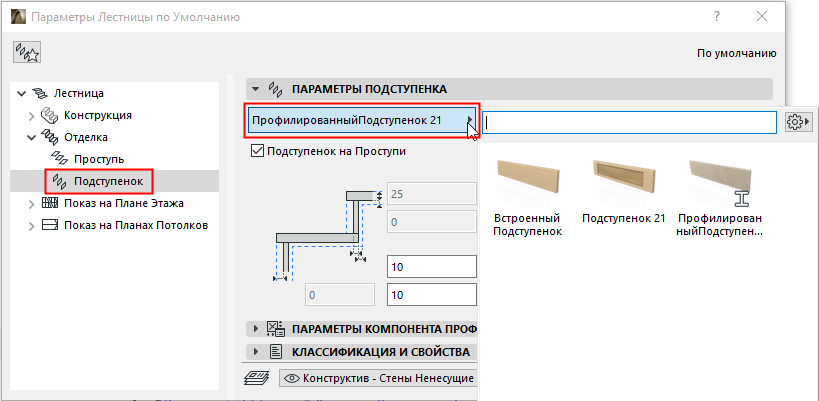The image size is (819, 401).
Task: Expand ПАРАМЕТРЫ КОМПОНЕНТА ПРОФ panel
Action: point(256,328)
